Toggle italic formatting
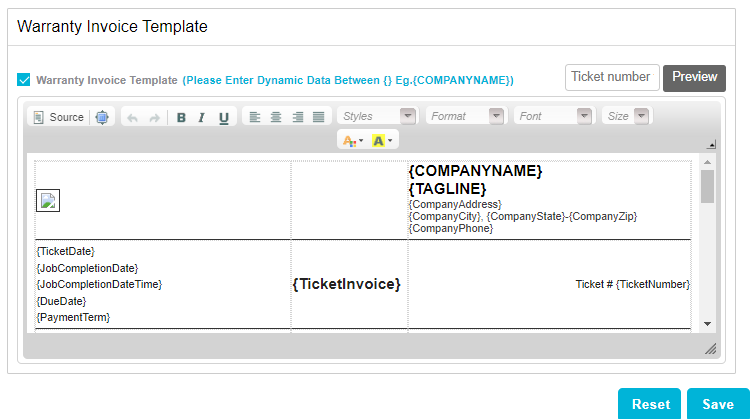This screenshot has height=419, width=751. (201, 117)
